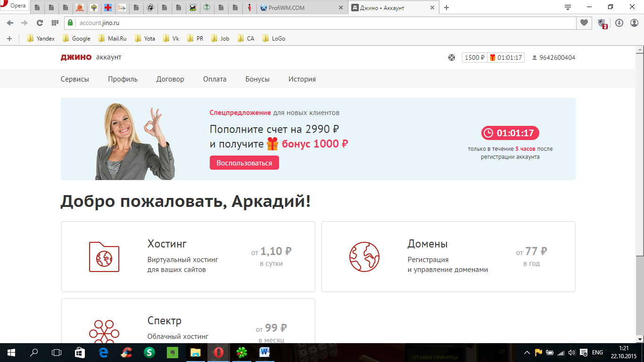Launch Windows Store from the taskbar
Viewport: 644px width, 362px height.
click(x=80, y=353)
